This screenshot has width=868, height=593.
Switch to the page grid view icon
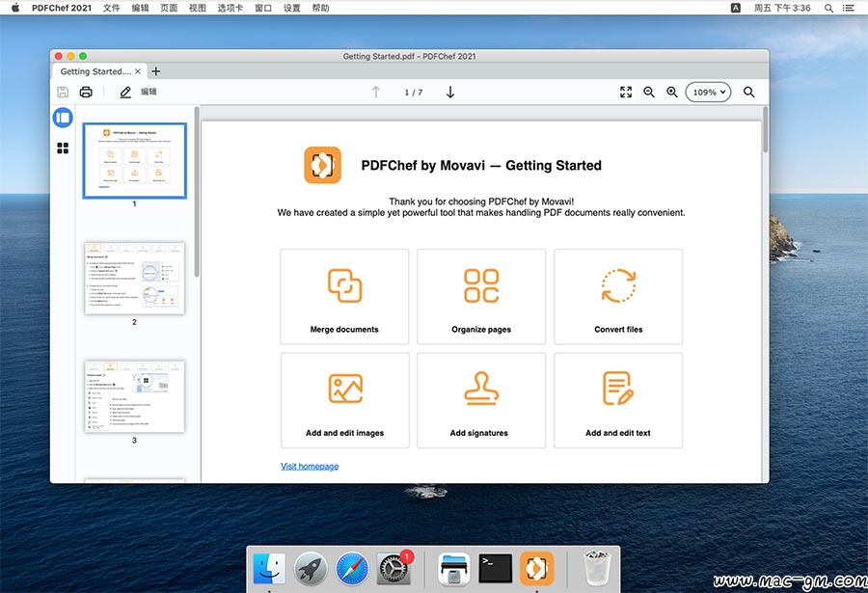[63, 148]
